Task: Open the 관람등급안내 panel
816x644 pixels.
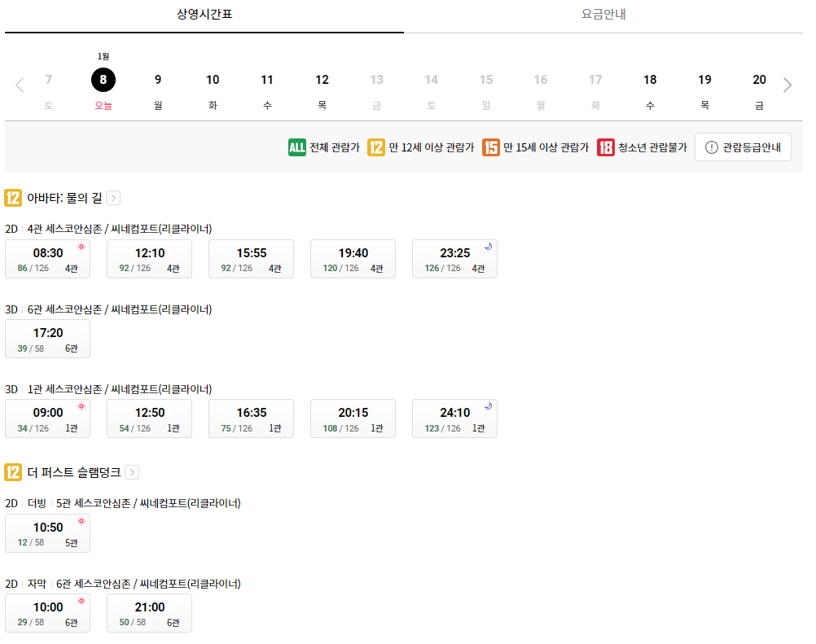Action: coord(743,147)
